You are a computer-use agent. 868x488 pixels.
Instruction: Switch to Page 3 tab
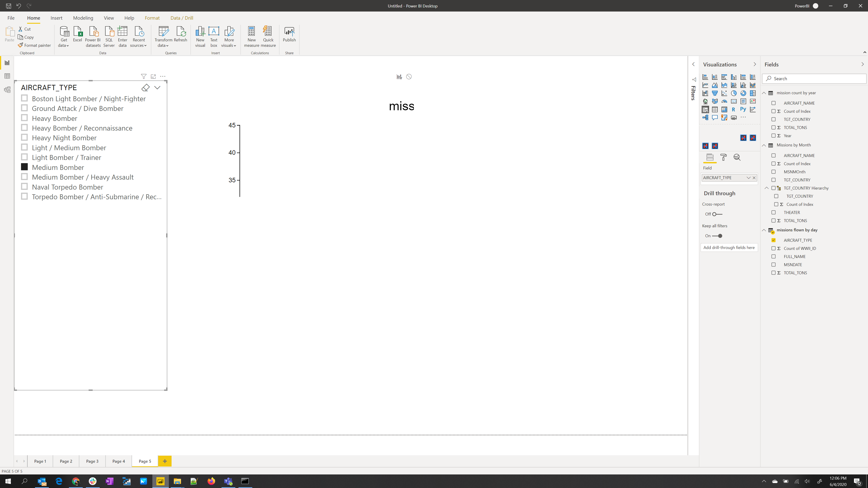[92, 461]
